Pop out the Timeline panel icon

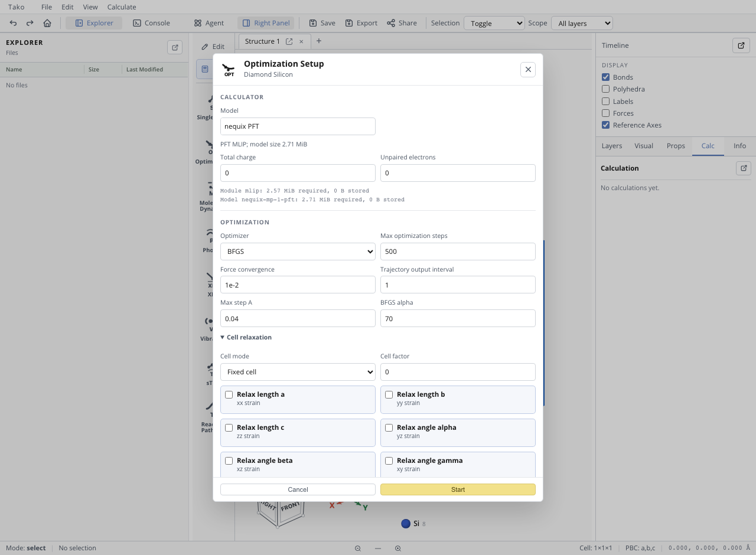pyautogui.click(x=741, y=45)
